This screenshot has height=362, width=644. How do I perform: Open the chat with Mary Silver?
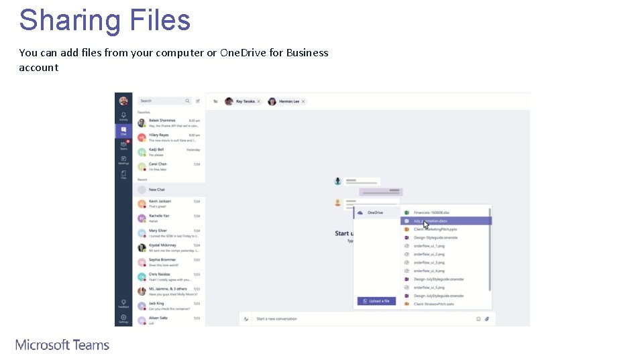tap(169, 233)
